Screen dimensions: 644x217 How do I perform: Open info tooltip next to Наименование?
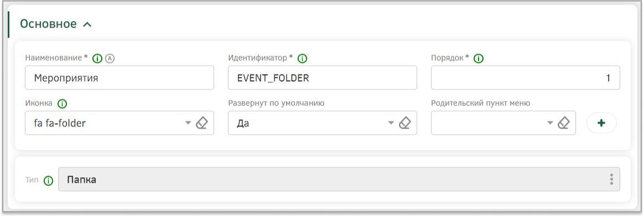tap(97, 59)
